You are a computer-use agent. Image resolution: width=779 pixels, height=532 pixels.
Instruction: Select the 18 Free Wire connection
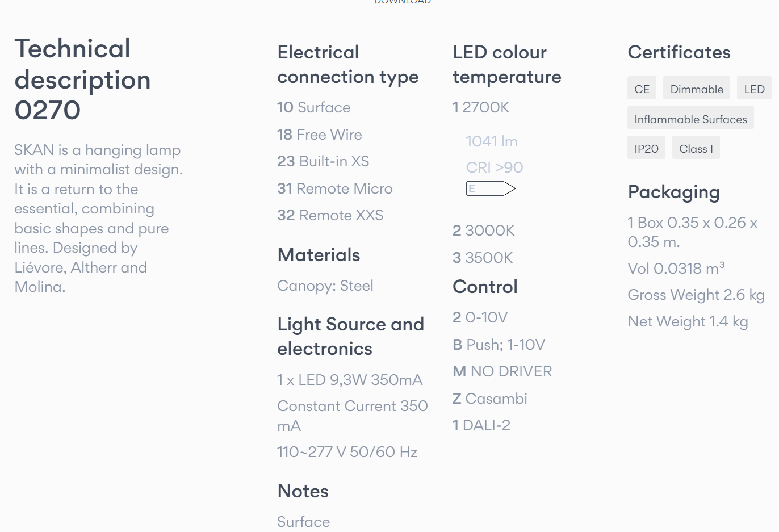(x=319, y=135)
